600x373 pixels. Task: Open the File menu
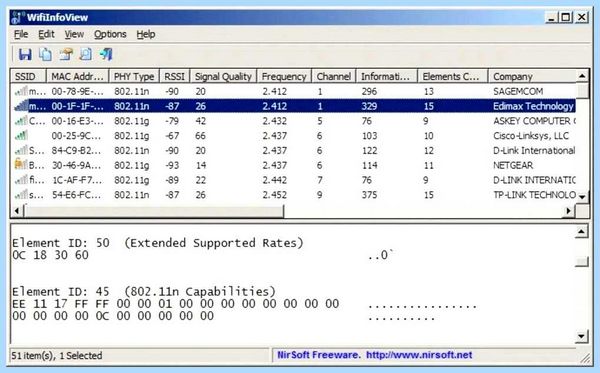pos(21,34)
